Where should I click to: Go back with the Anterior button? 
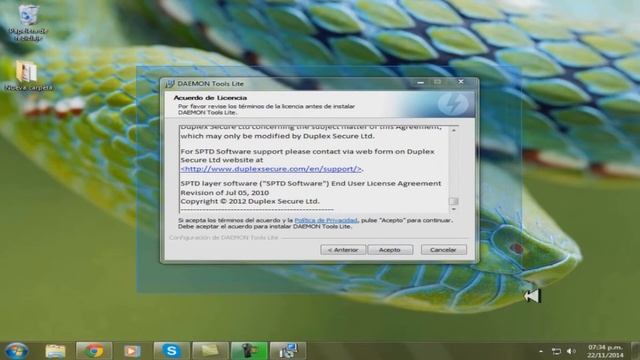click(343, 249)
